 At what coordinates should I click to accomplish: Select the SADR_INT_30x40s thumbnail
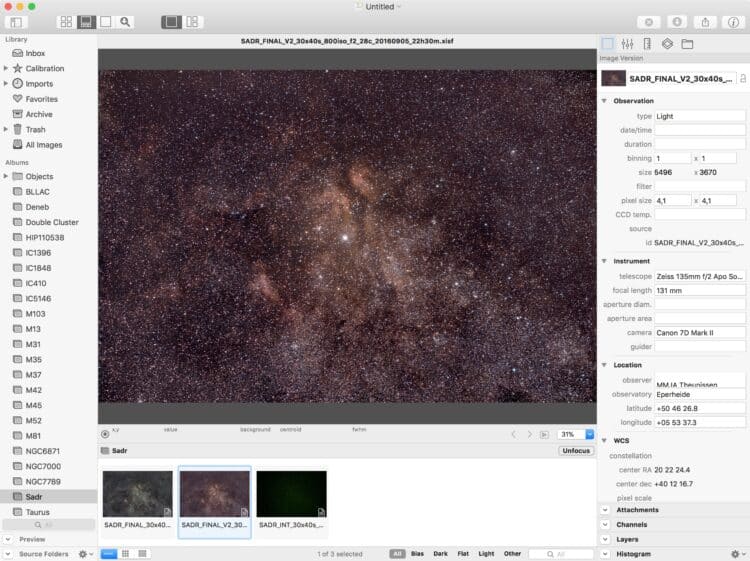291,494
